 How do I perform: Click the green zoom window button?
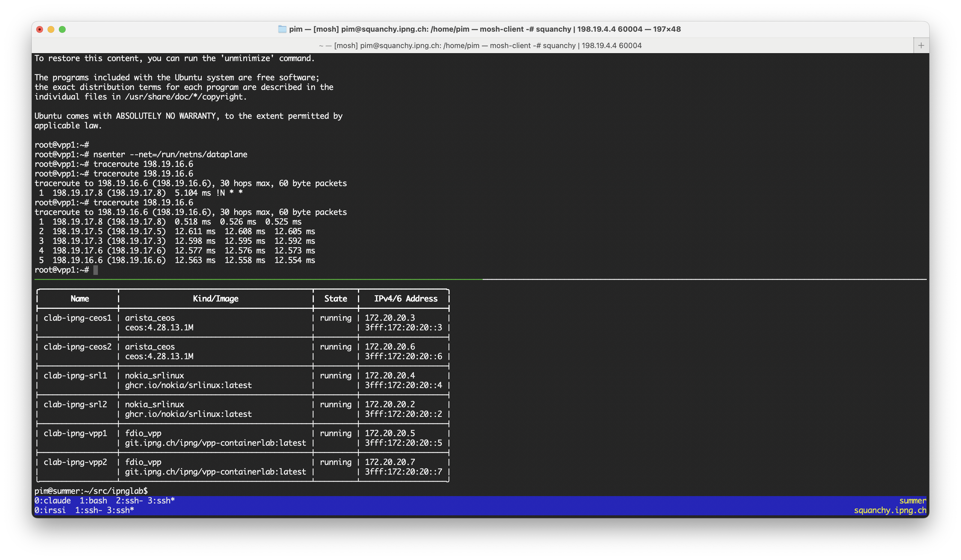pyautogui.click(x=62, y=29)
